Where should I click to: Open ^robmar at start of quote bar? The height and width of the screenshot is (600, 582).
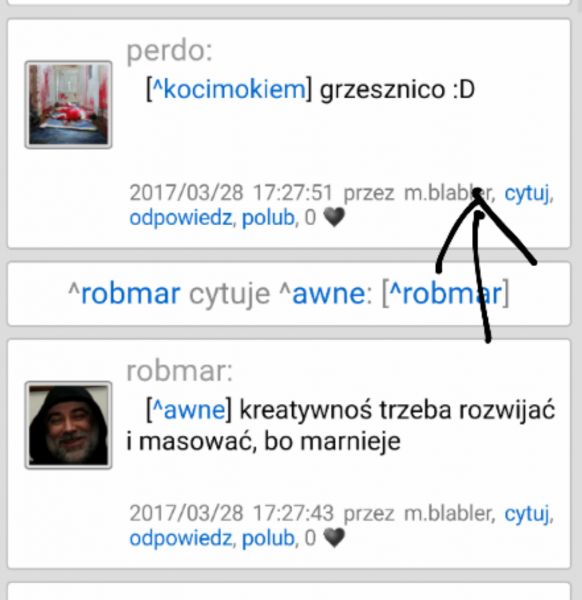(124, 294)
